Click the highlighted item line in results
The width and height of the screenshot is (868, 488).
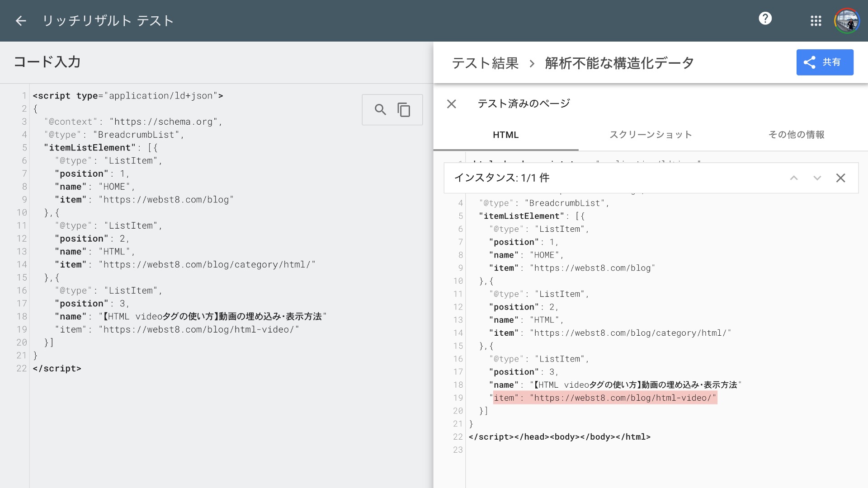605,398
